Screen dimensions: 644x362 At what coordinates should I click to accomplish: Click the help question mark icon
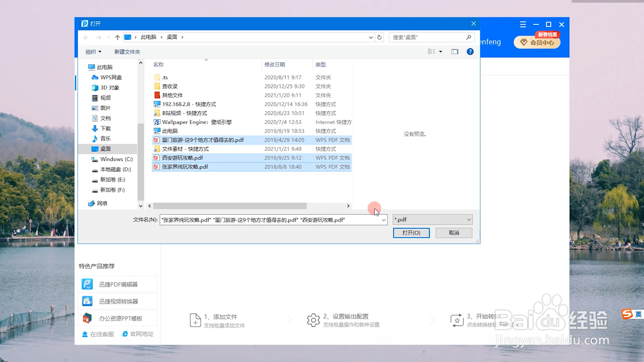[x=470, y=52]
